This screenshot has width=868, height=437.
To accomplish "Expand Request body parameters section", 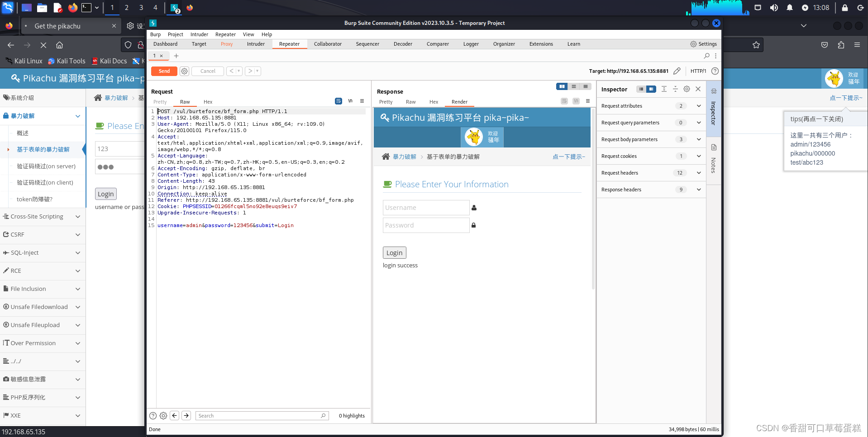I will 699,139.
